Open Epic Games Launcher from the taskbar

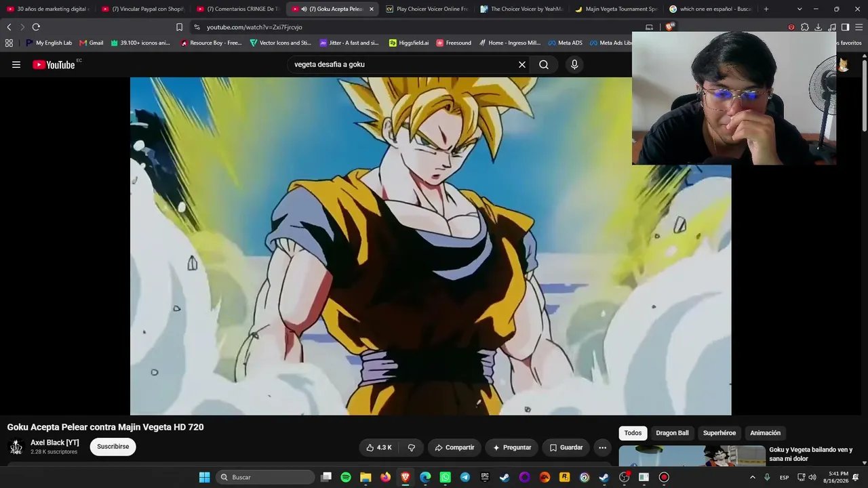tap(485, 477)
